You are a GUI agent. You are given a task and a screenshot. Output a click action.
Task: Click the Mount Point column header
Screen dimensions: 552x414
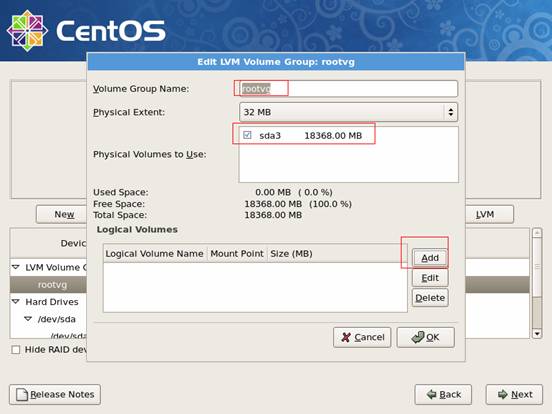[237, 253]
